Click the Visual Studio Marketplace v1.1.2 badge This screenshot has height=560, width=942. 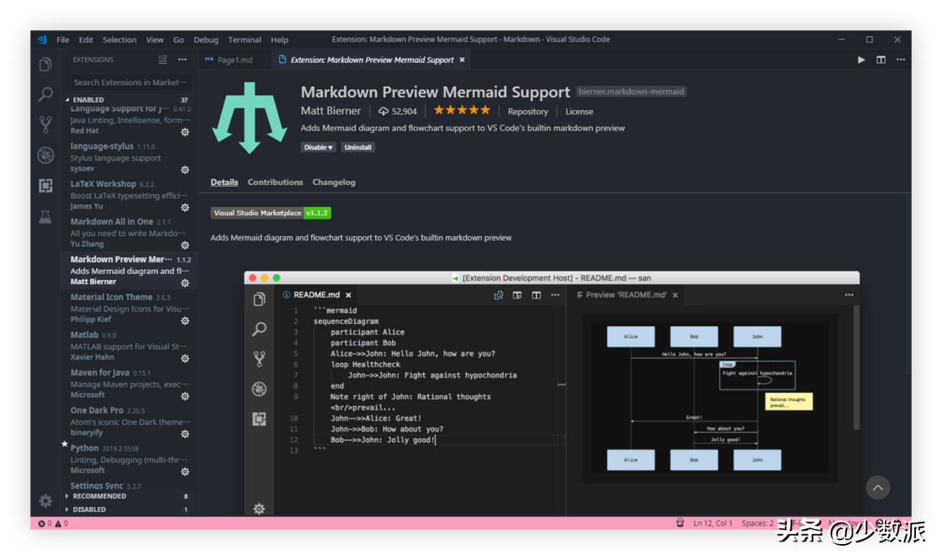pos(270,213)
